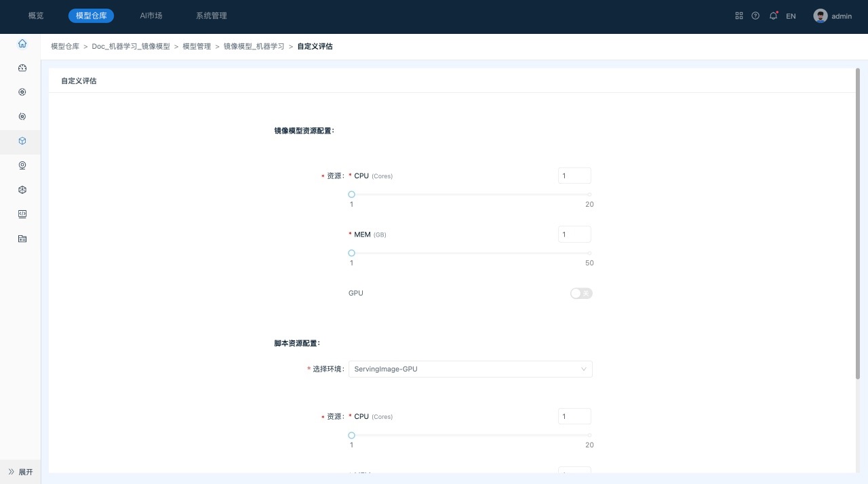
Task: Switch language via the EN button
Action: [x=791, y=16]
